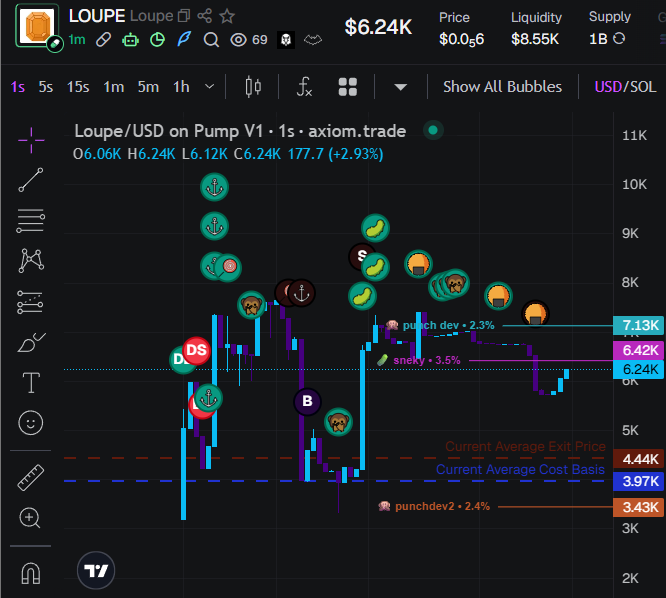This screenshot has height=598, width=666.
Task: Click the topmost anchor trade bubble
Action: point(214,187)
